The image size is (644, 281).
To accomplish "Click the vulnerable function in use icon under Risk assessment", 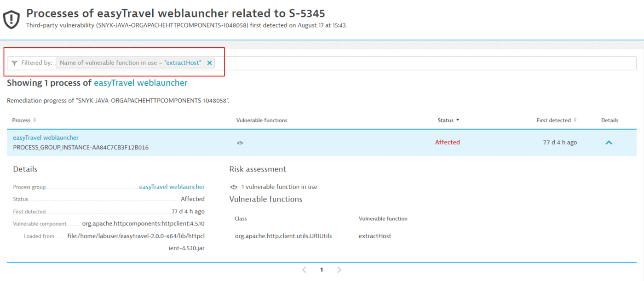I will (235, 187).
